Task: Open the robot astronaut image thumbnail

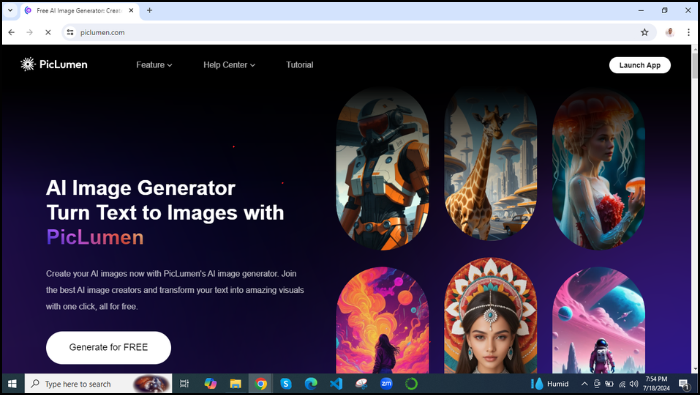Action: click(383, 169)
